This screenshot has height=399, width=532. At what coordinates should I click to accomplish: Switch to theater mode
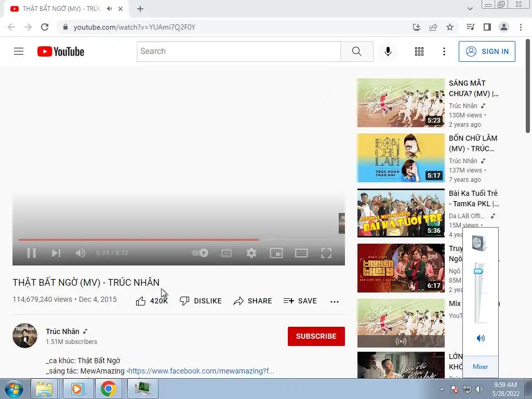301,253
